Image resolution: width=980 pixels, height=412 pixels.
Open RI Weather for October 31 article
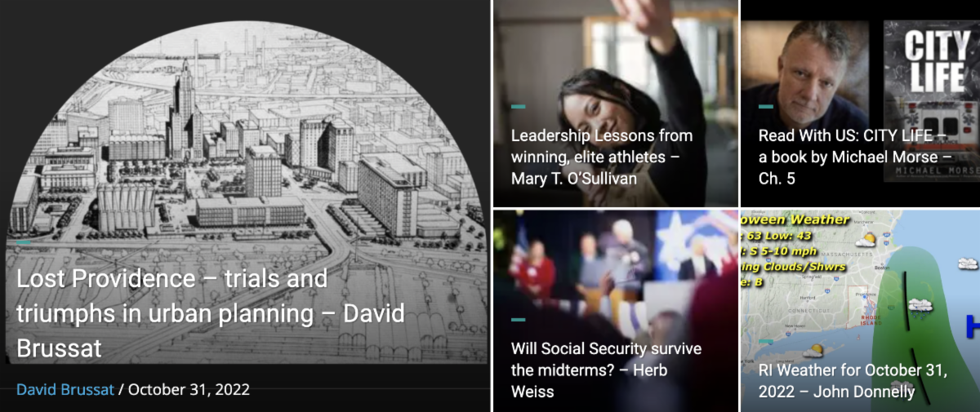(853, 381)
